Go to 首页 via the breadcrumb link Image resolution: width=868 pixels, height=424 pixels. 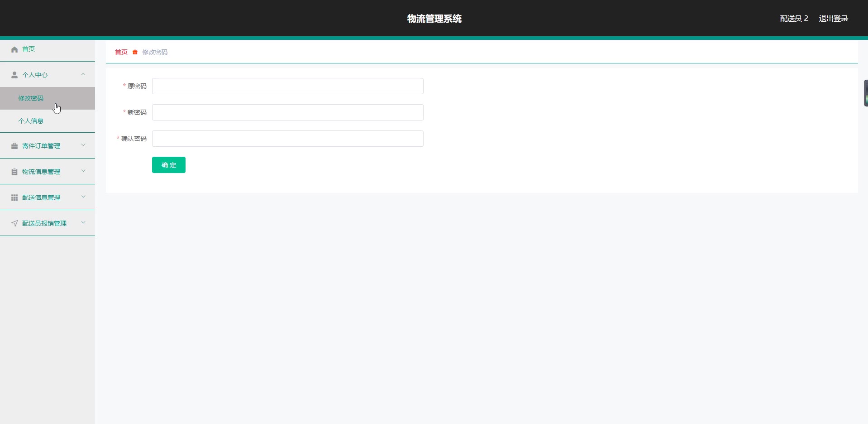121,52
